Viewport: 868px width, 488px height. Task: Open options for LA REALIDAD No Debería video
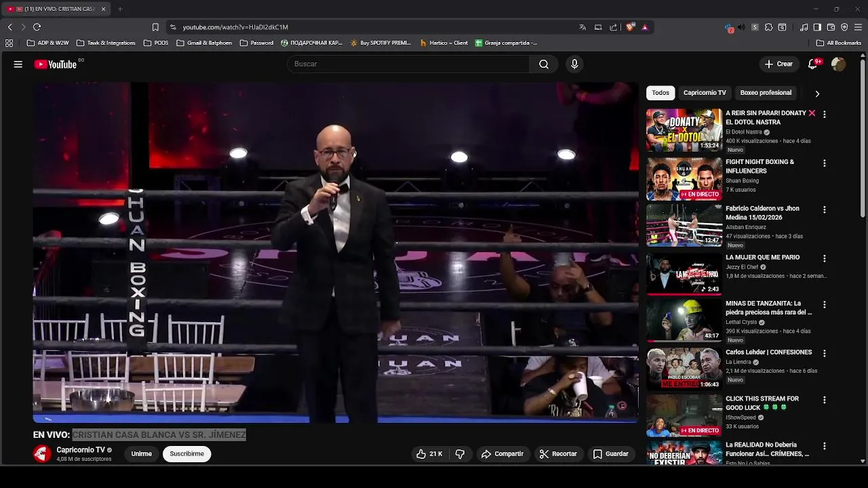(825, 447)
